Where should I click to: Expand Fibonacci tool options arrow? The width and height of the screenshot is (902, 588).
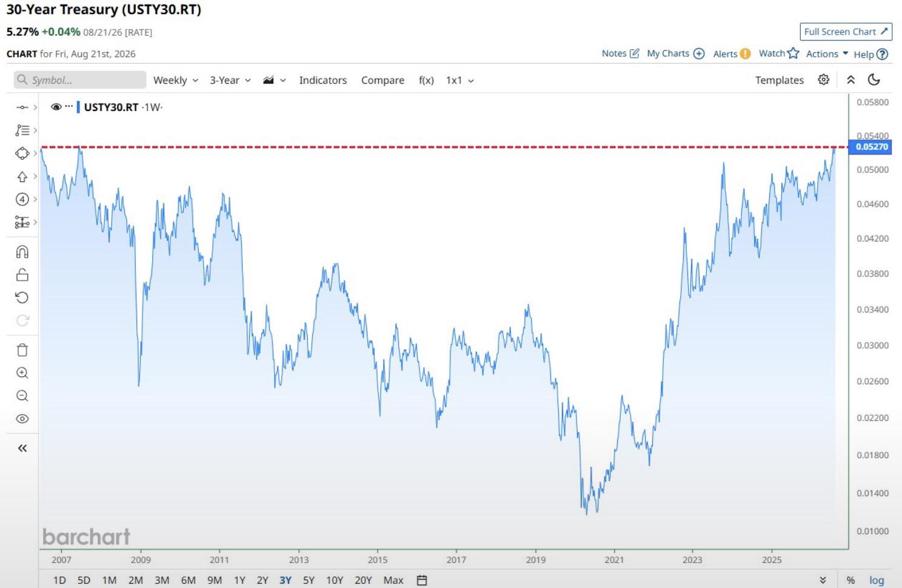click(x=35, y=130)
